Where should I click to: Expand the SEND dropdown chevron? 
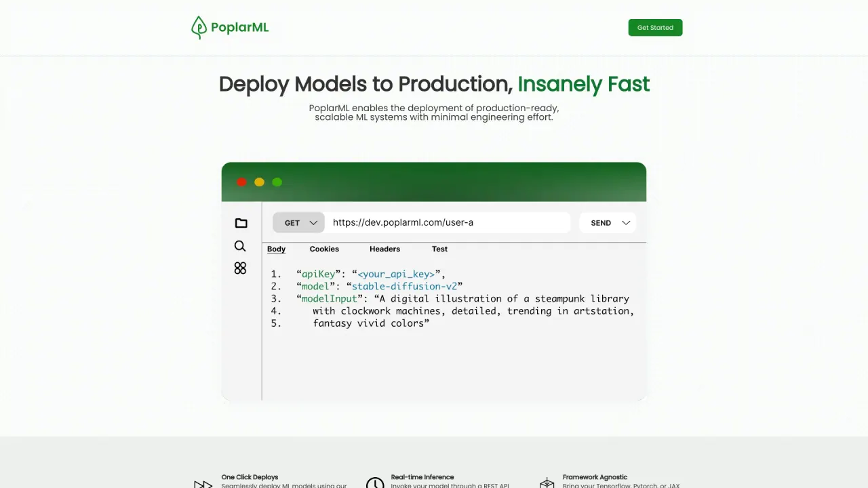626,223
